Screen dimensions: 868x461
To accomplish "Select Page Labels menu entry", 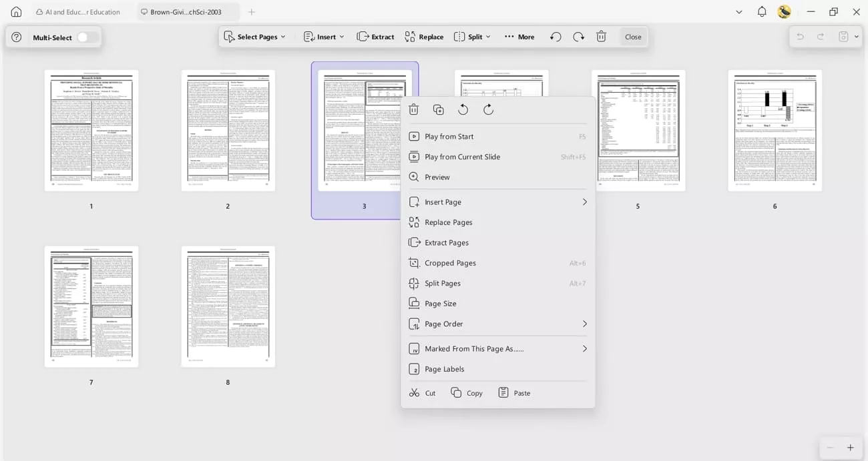I will click(x=444, y=369).
